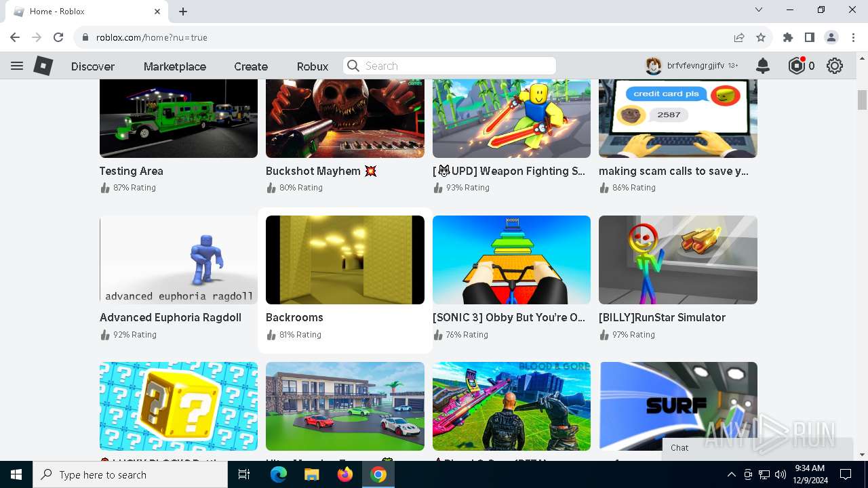
Task: Open a new browser tab
Action: (x=183, y=12)
